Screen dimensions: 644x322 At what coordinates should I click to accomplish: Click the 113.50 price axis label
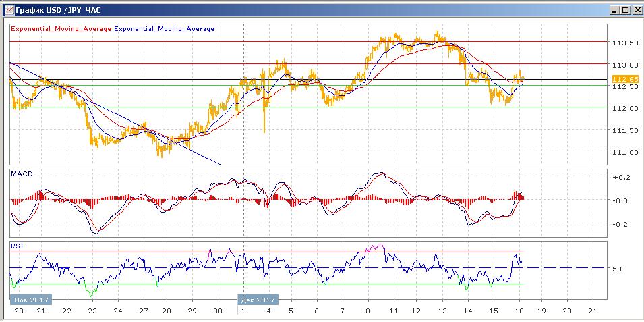tap(624, 43)
